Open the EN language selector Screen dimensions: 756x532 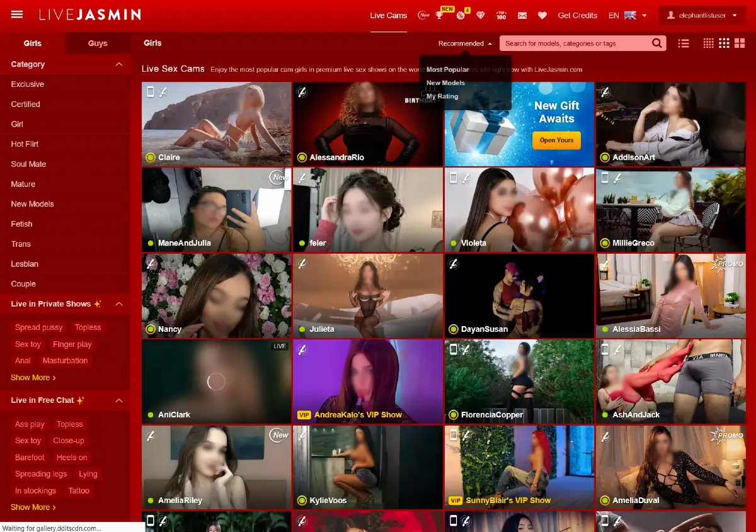pyautogui.click(x=627, y=16)
